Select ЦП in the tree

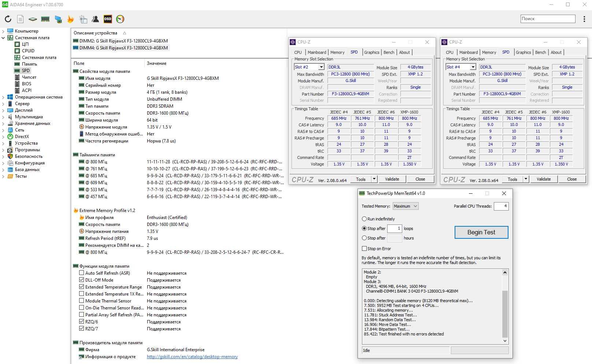click(25, 44)
